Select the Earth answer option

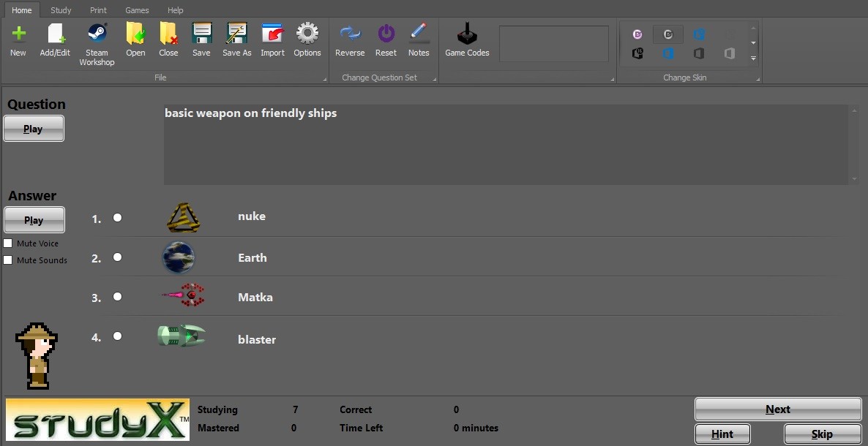[x=117, y=257]
